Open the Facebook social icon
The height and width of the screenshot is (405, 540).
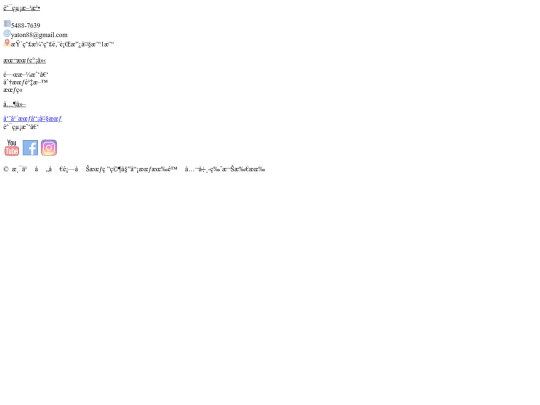(x=30, y=148)
